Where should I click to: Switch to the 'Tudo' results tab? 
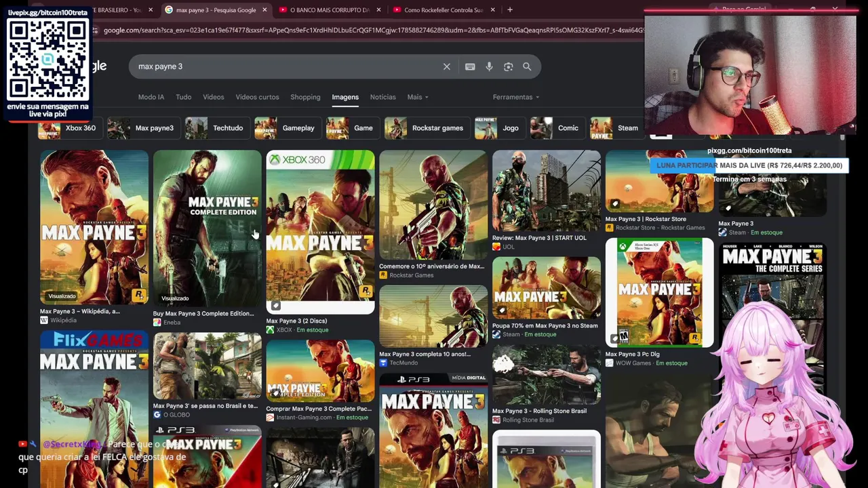184,97
